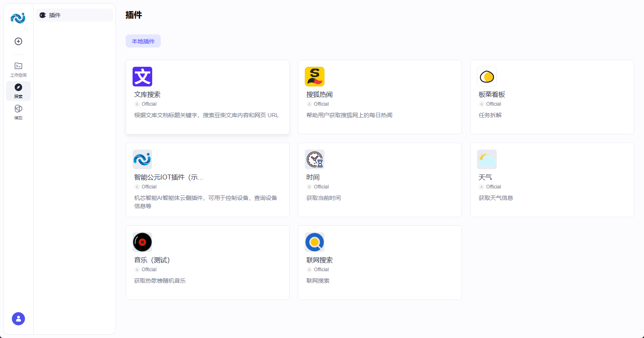This screenshot has height=338, width=644.
Task: Open the user avatar profile
Action: 18,319
